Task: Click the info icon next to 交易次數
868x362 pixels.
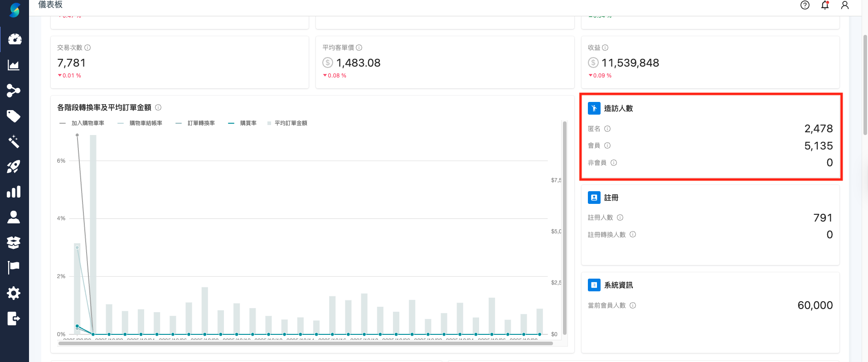Action: point(87,48)
